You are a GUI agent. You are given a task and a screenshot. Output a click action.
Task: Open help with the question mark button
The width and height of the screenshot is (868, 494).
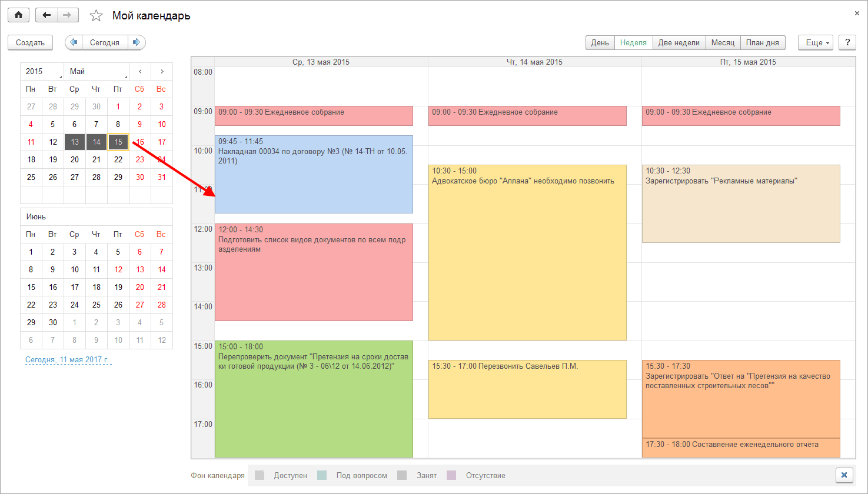[847, 42]
